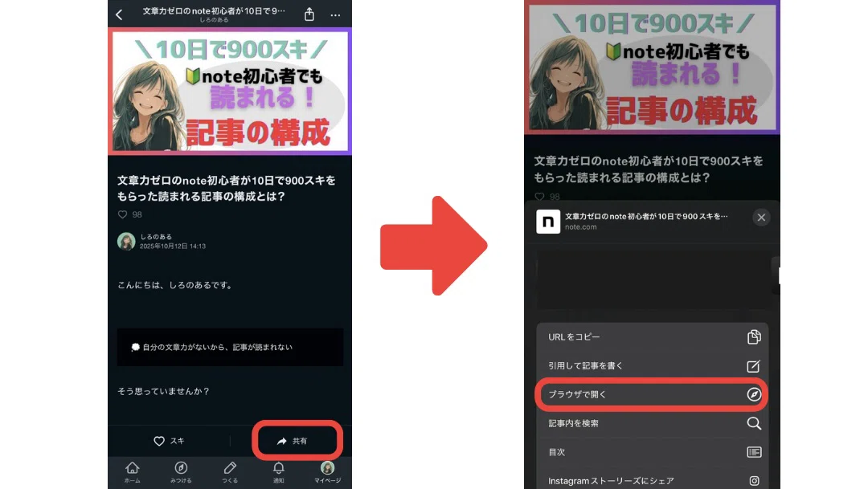Select 目次 table of contents option
Image resolution: width=868 pixels, height=489 pixels.
[x=652, y=452]
